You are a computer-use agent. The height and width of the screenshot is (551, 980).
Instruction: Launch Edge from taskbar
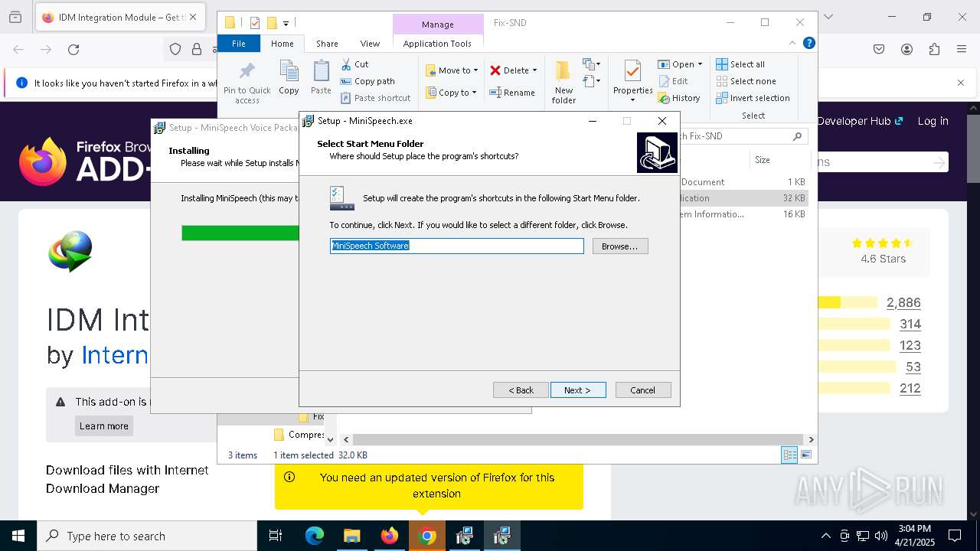click(315, 536)
